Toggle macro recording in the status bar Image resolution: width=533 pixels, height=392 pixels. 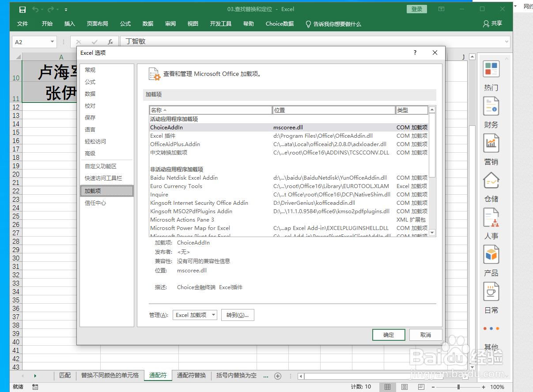35,386
